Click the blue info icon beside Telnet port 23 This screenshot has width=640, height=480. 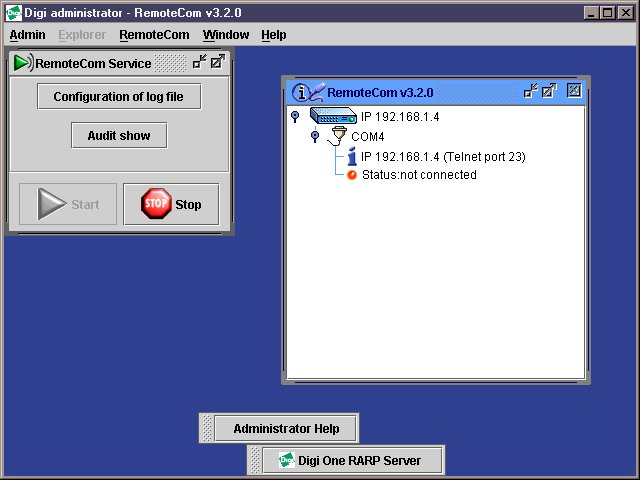(x=351, y=157)
